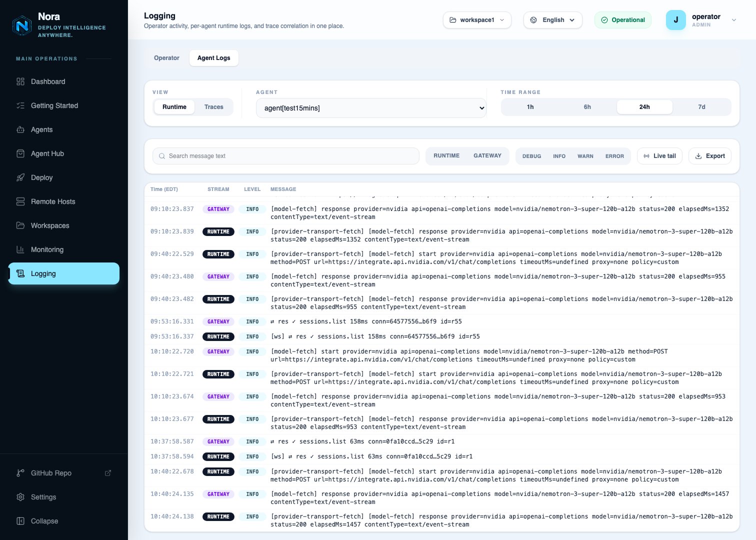
Task: Toggle the ERROR level filter
Action: [614, 156]
